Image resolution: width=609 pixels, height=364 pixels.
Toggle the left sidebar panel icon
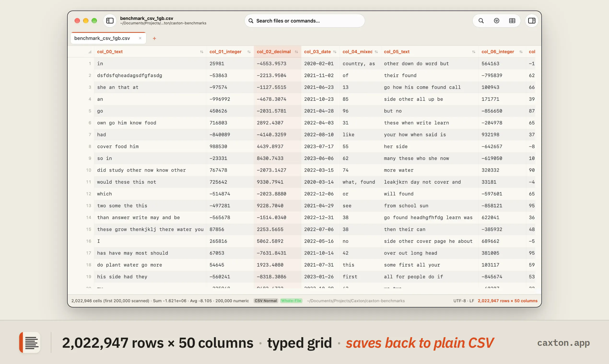pos(110,21)
